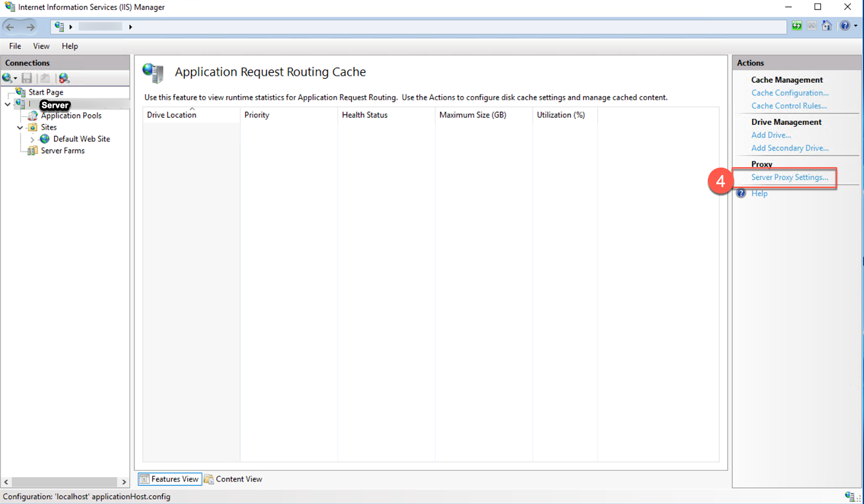
Task: Click Connections pane scroll left arrow
Action: 6,482
